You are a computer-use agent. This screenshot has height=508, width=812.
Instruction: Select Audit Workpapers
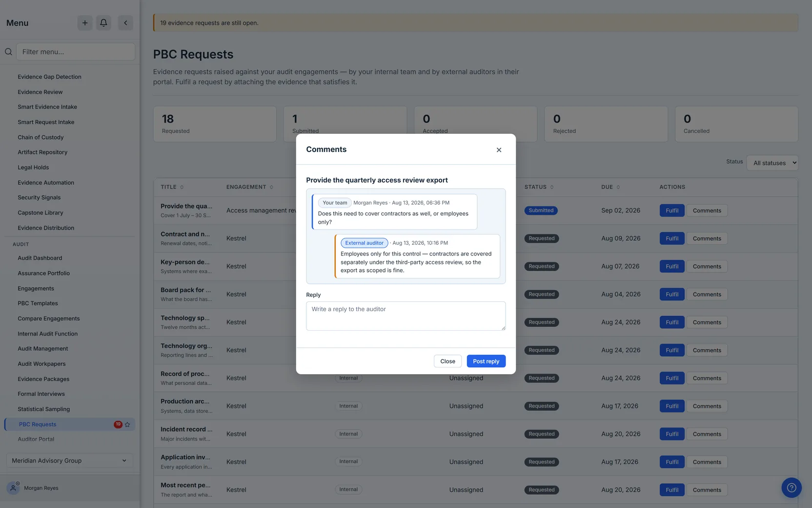coord(41,364)
